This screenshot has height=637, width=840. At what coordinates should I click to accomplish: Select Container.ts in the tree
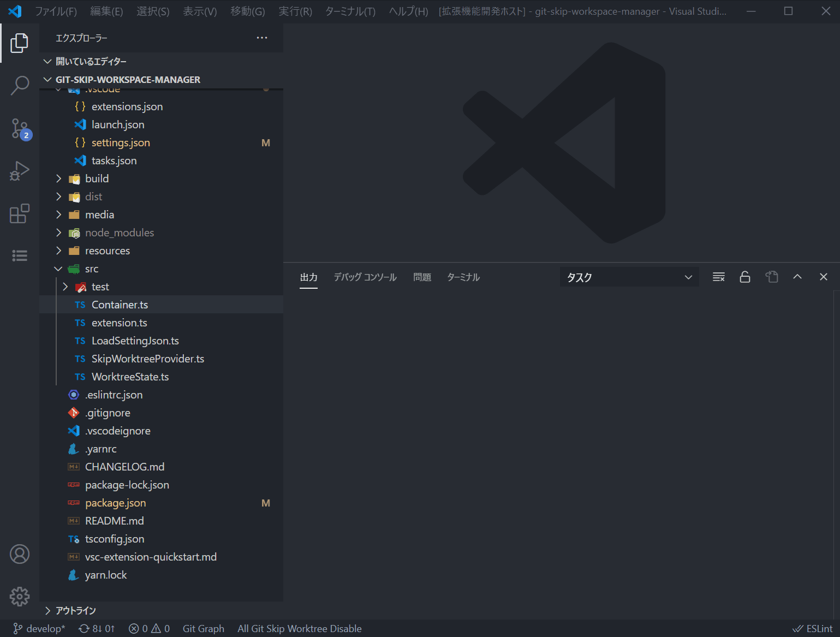(x=161, y=305)
